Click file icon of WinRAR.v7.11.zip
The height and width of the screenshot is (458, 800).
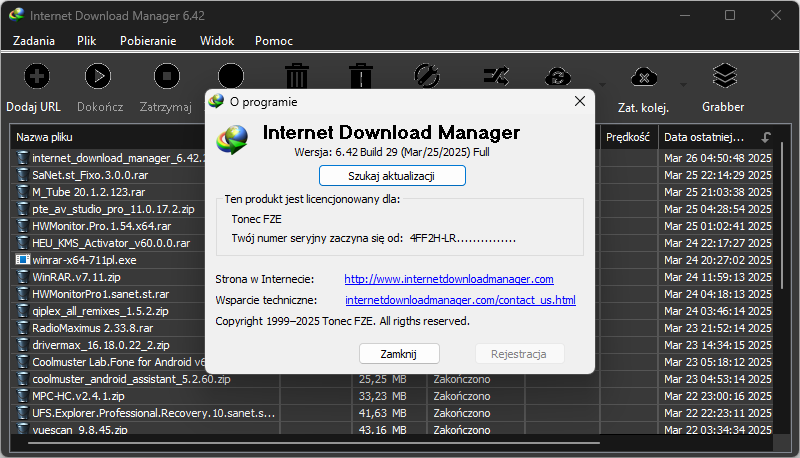click(x=22, y=277)
